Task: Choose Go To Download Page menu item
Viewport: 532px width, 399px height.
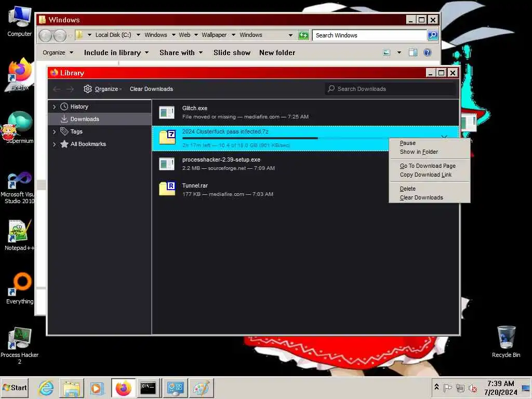Action: (x=430, y=166)
